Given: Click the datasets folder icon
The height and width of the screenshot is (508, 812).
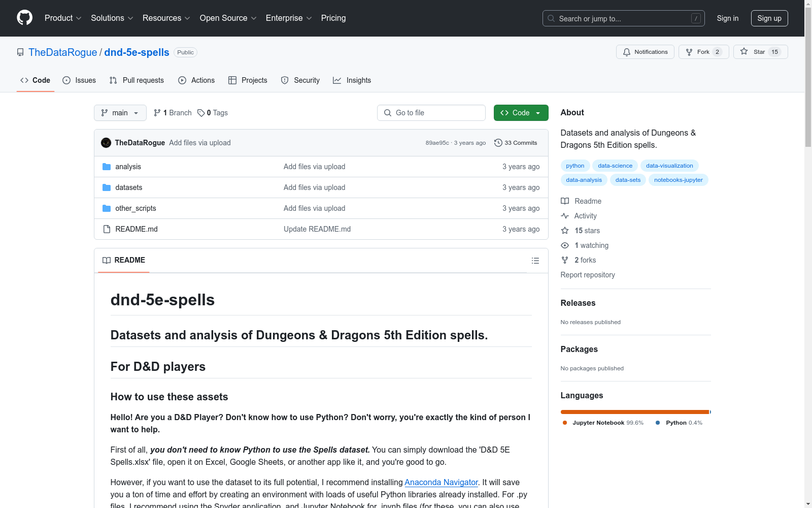Looking at the screenshot, I should (107, 187).
